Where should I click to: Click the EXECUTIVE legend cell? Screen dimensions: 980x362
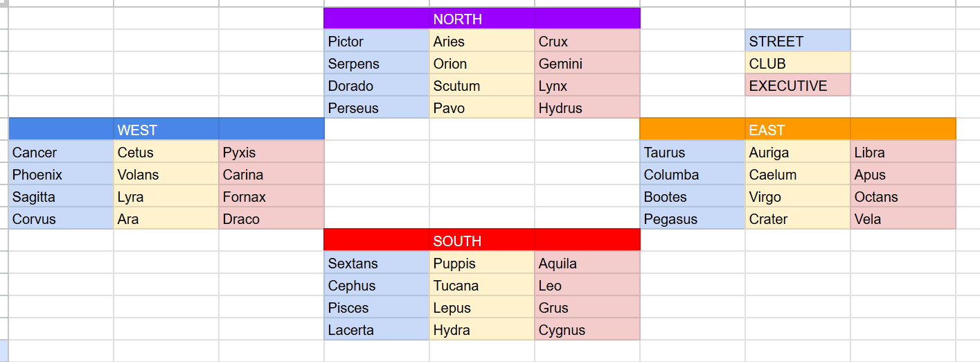(x=798, y=85)
